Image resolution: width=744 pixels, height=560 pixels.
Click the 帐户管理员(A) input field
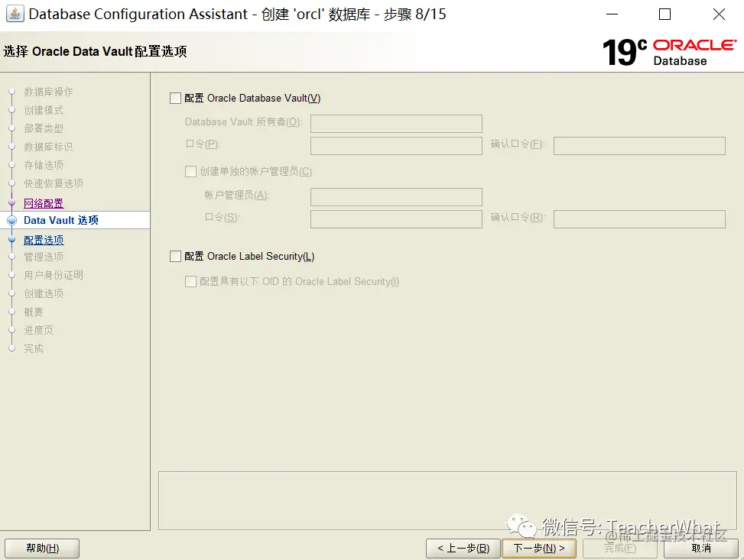[x=396, y=197]
